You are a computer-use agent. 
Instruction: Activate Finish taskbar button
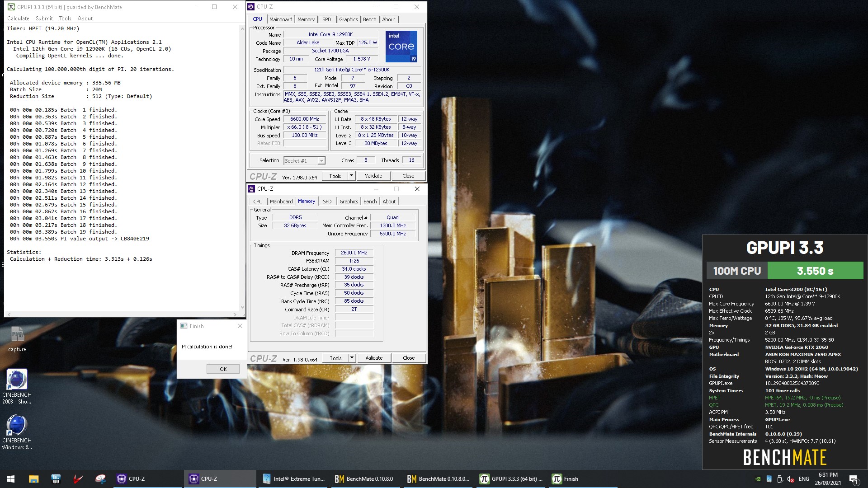pyautogui.click(x=583, y=479)
